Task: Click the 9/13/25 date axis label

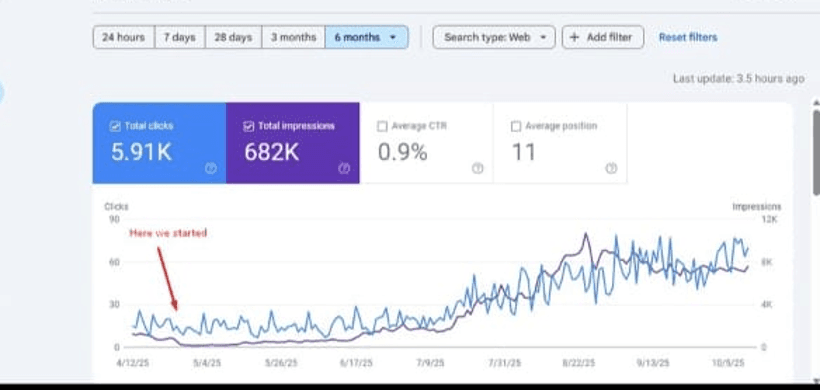Action: (653, 363)
